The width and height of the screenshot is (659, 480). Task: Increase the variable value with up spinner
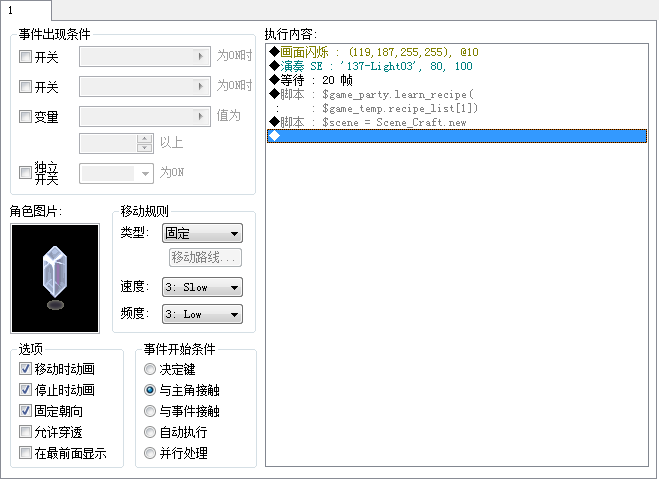(x=145, y=139)
